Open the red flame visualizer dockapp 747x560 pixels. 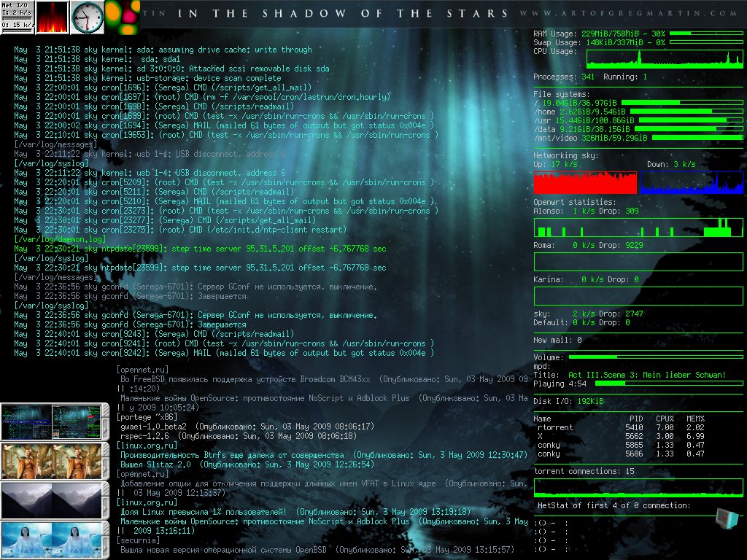coord(53,17)
